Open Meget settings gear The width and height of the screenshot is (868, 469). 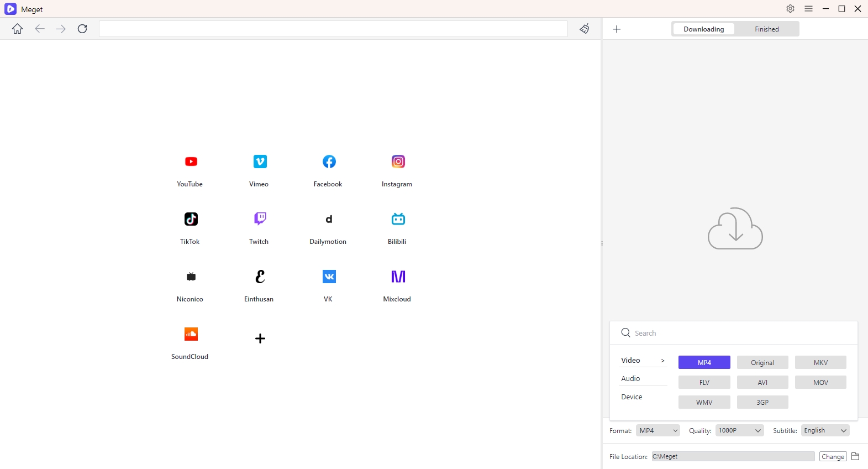pyautogui.click(x=791, y=9)
